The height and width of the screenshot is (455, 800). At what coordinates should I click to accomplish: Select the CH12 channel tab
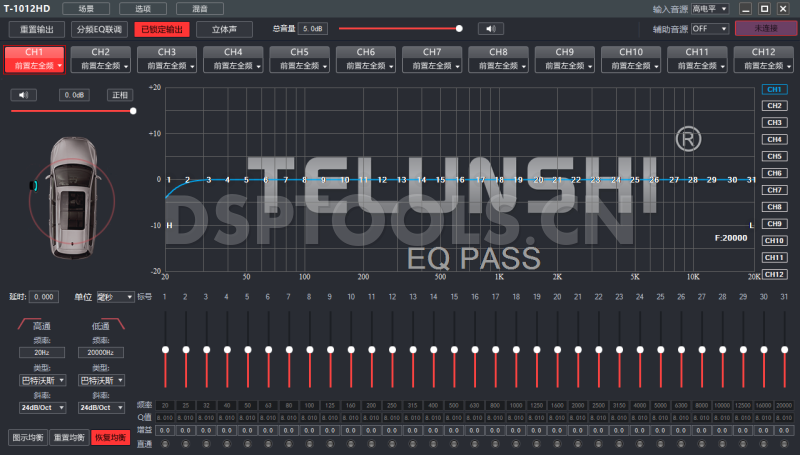click(x=763, y=52)
